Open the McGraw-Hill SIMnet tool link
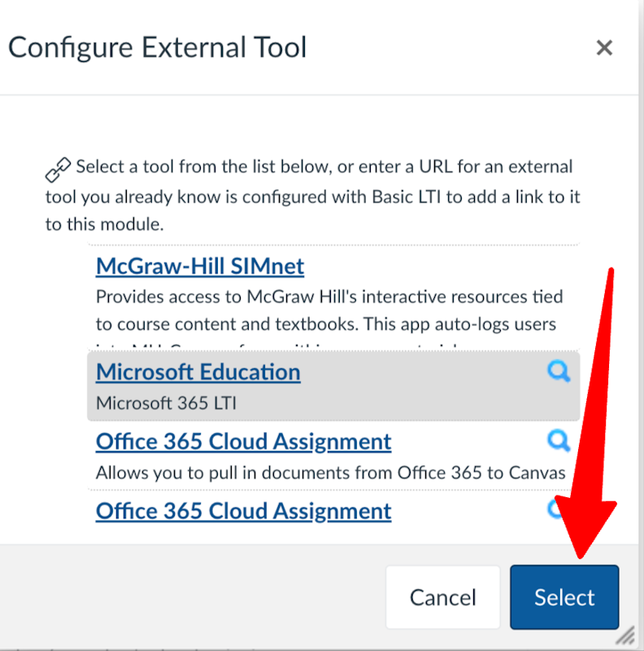This screenshot has width=644, height=651. (x=200, y=266)
